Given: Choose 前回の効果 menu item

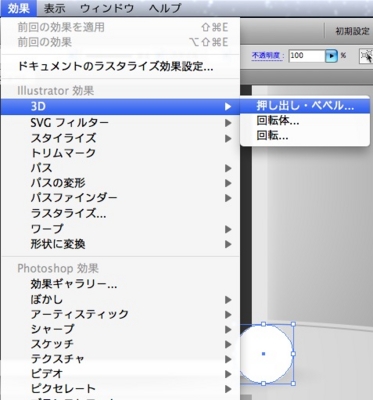Looking at the screenshot, I should pyautogui.click(x=120, y=42).
